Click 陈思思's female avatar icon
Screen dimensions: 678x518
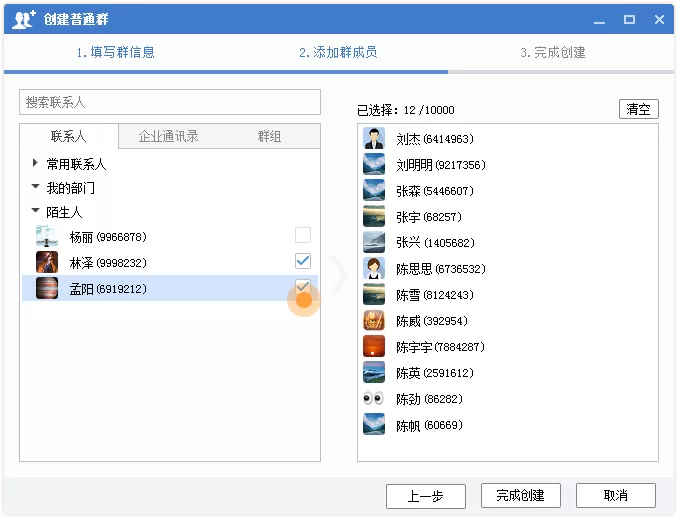point(374,268)
